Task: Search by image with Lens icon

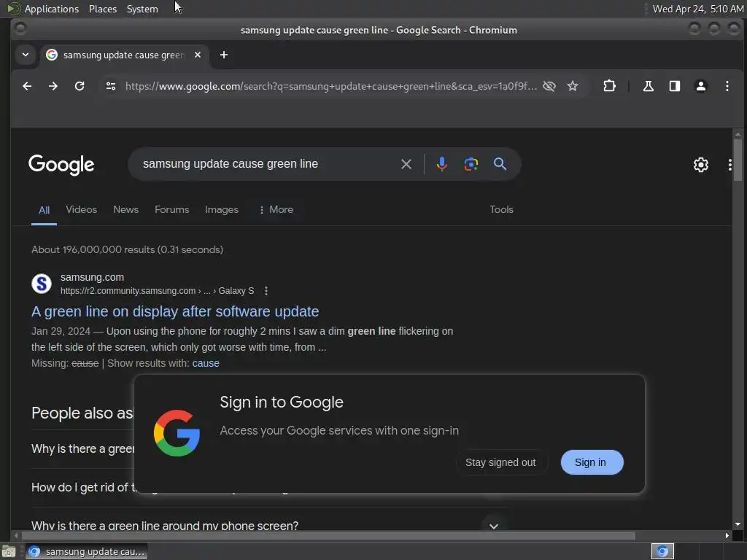Action: [x=471, y=164]
